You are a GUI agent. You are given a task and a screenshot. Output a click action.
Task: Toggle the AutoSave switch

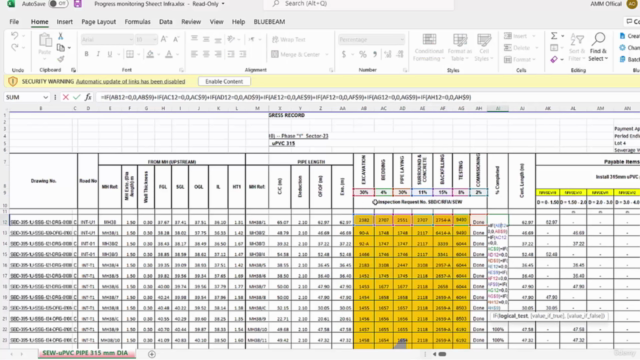[x=58, y=4]
